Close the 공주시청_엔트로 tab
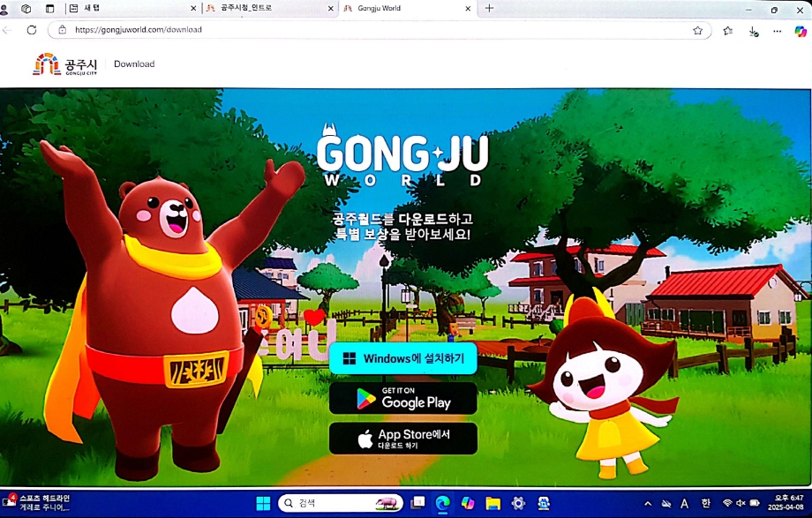 pos(331,8)
